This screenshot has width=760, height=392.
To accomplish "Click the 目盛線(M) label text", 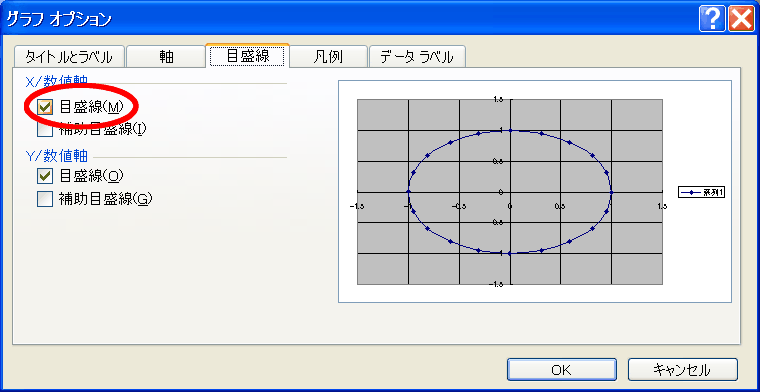I will (x=89, y=107).
